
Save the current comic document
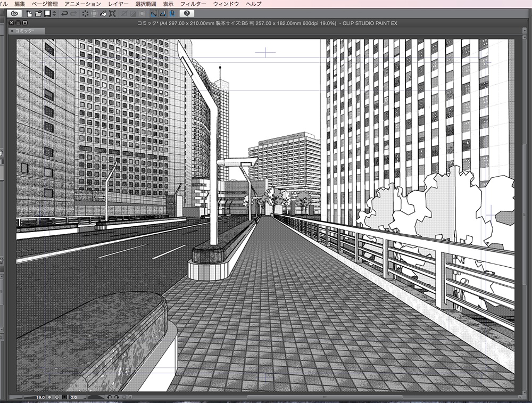(x=47, y=14)
